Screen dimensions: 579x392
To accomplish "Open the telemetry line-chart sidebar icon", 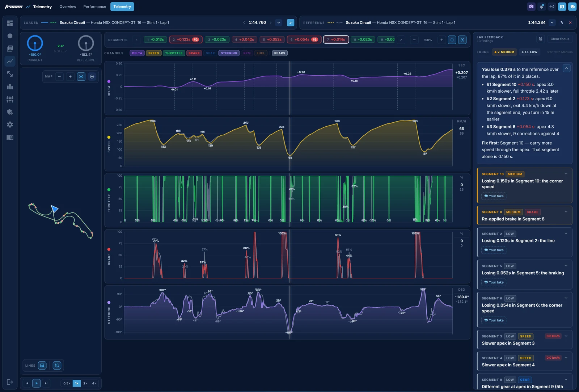I will pos(10,61).
